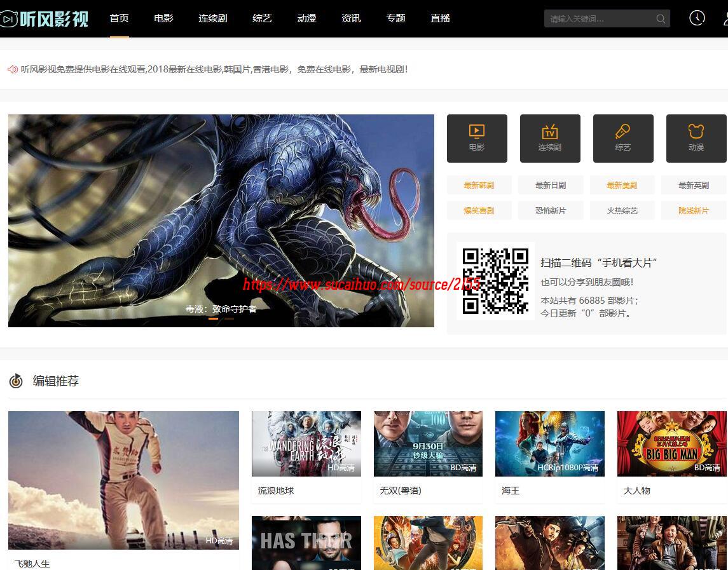Screen dimensions: 728x570
Task: Open the 连续剧 navigation menu item
Action: coord(212,18)
